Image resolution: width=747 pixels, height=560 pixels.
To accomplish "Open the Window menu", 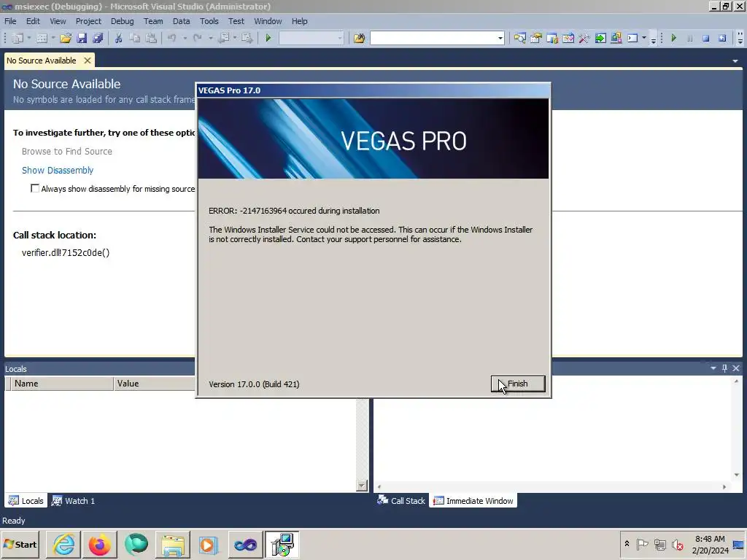I will tap(268, 21).
